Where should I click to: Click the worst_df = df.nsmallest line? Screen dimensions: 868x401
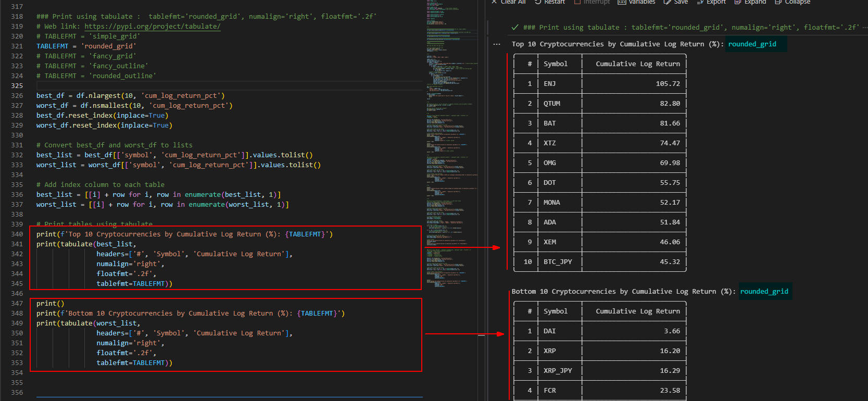(134, 106)
